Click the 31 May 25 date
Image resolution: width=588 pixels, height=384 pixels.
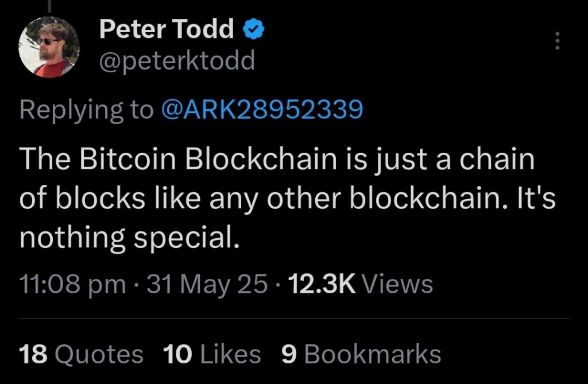207,284
